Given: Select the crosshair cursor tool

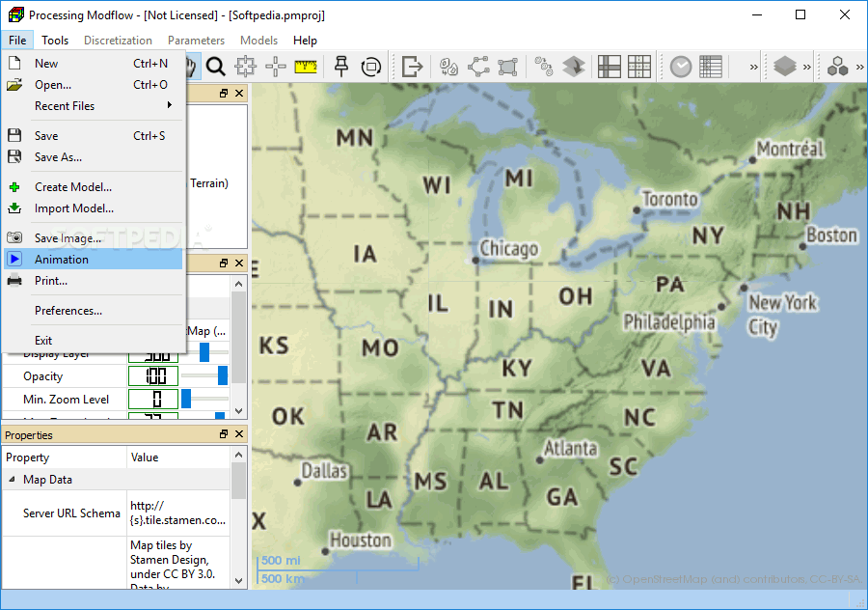Looking at the screenshot, I should (275, 67).
